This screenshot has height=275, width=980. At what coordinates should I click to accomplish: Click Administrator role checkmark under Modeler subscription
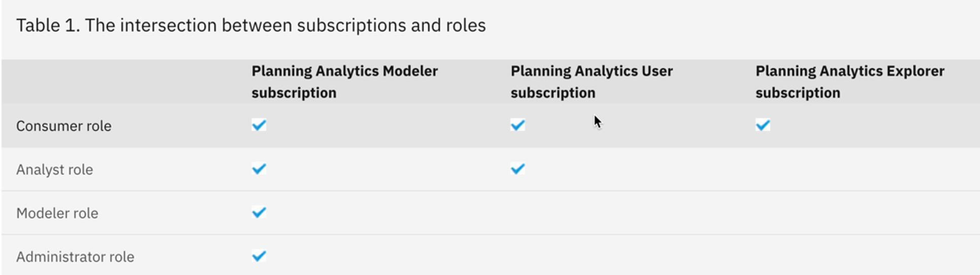coord(259,256)
